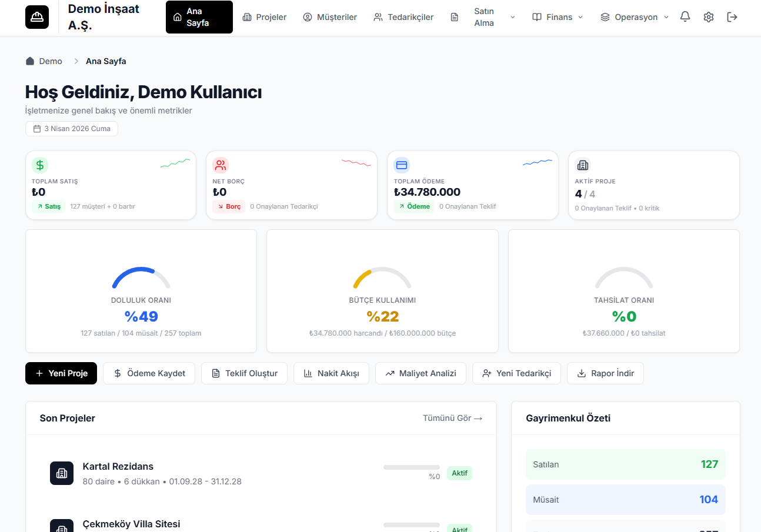Toggle the Aktif status badge for Kartal Rezidans

pos(459,473)
